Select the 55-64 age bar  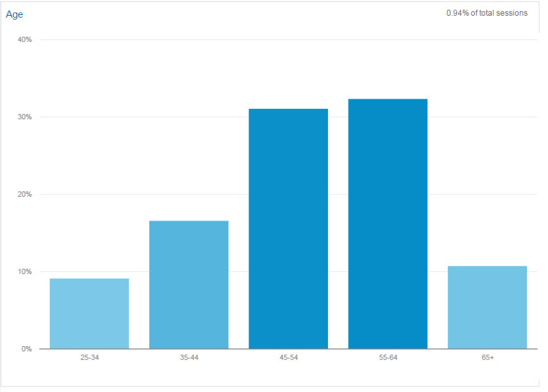(388, 224)
